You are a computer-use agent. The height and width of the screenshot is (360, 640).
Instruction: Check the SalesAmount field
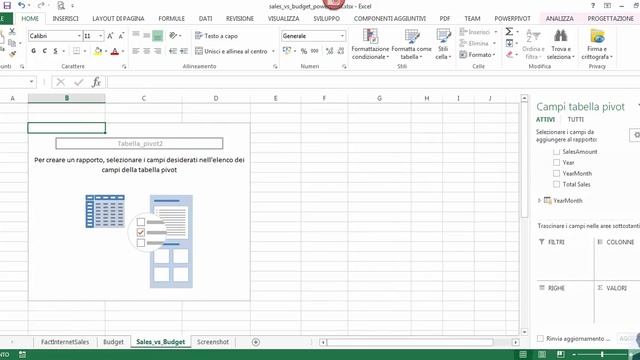click(556, 151)
